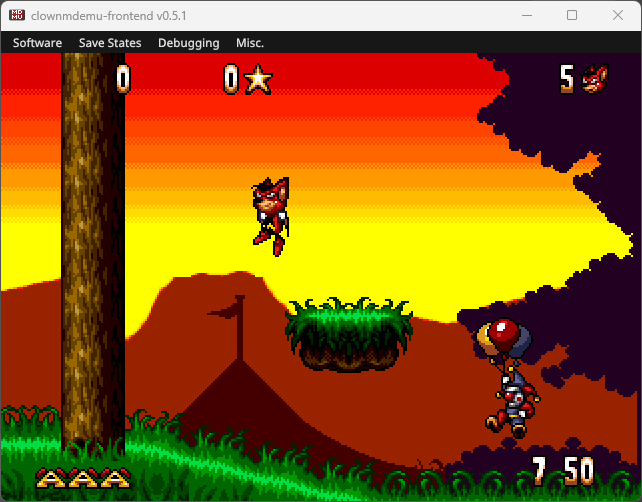
Task: Click the timer value '7 50'
Action: [x=563, y=471]
